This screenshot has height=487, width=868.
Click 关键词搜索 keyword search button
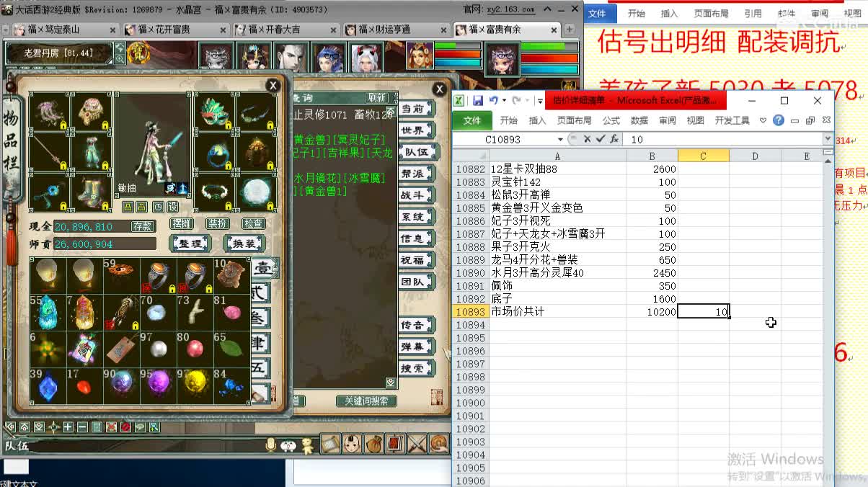click(x=366, y=401)
